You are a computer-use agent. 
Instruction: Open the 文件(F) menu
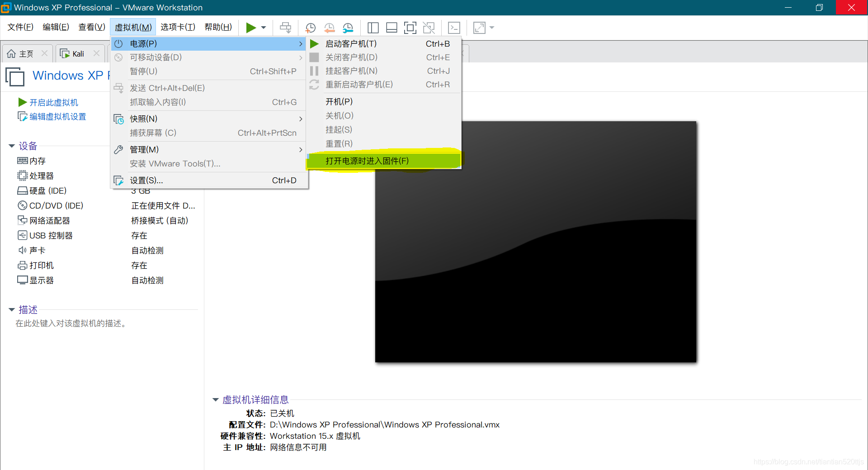20,27
